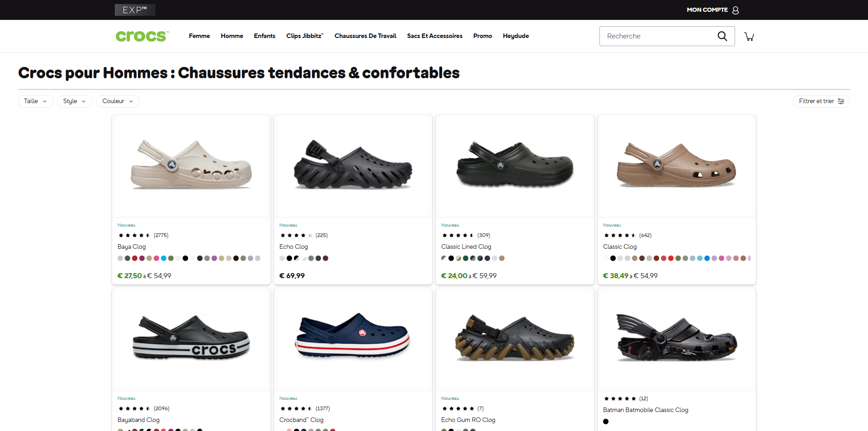Click Bayaband Clog star rating
Viewport: 868px width, 431px height.
click(134, 408)
